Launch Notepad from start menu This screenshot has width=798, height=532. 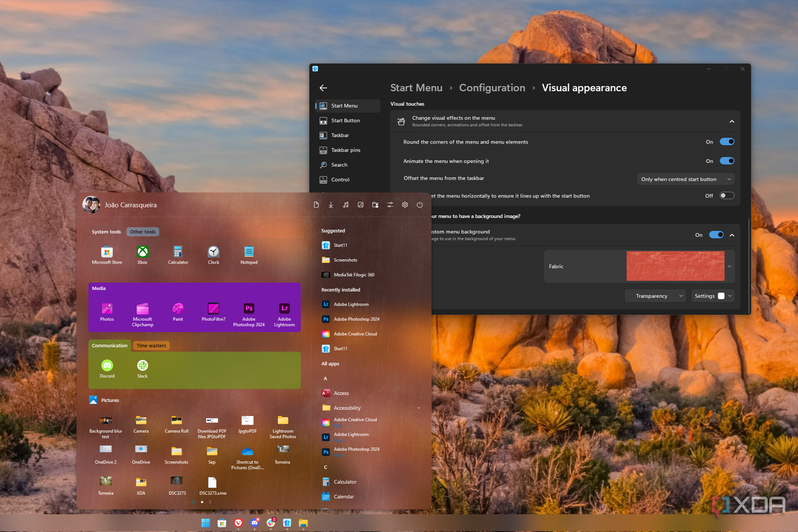(249, 255)
